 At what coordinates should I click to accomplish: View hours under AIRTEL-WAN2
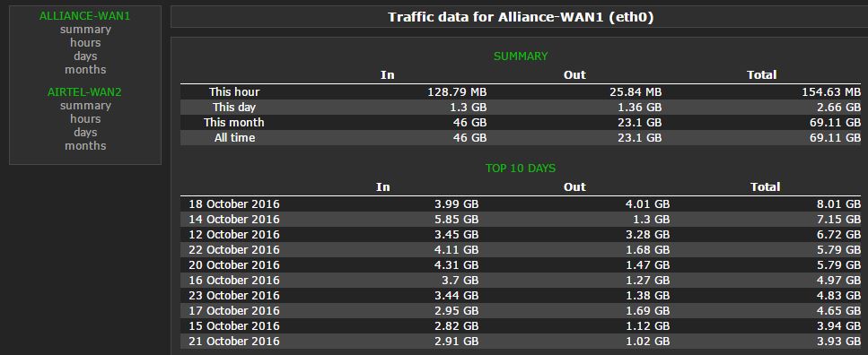pos(85,119)
